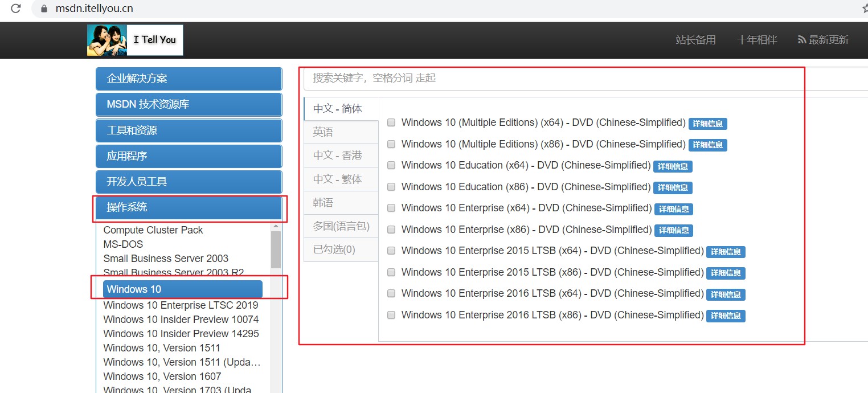Select Windows 10, Version 1511 (Upda… item

182,362
